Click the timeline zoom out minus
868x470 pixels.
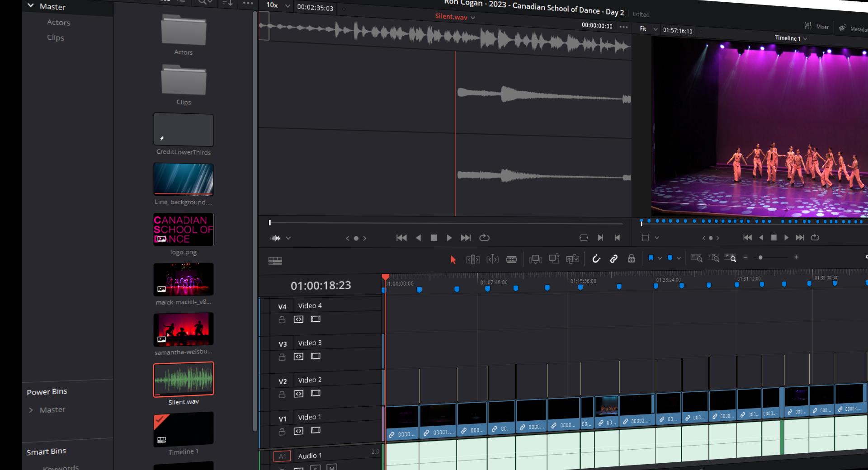click(745, 258)
